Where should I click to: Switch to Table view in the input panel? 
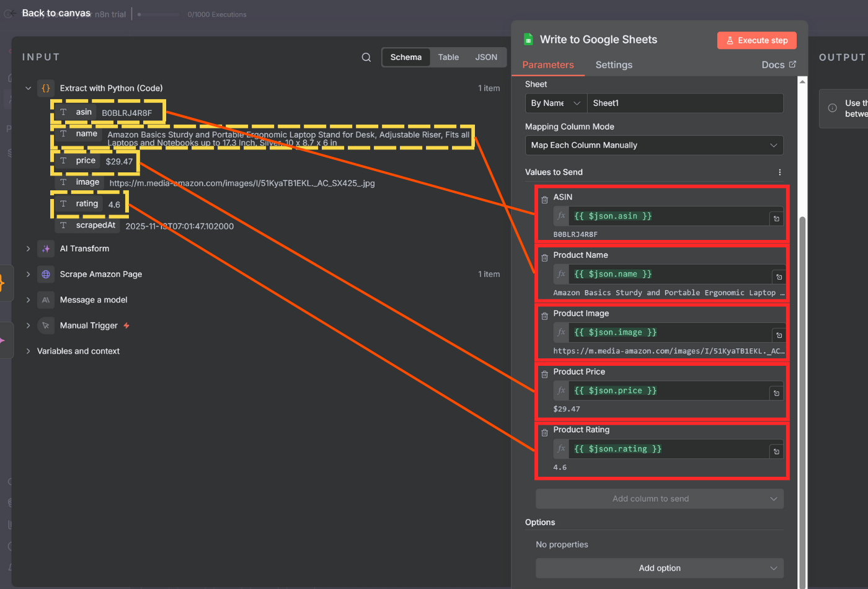point(448,56)
